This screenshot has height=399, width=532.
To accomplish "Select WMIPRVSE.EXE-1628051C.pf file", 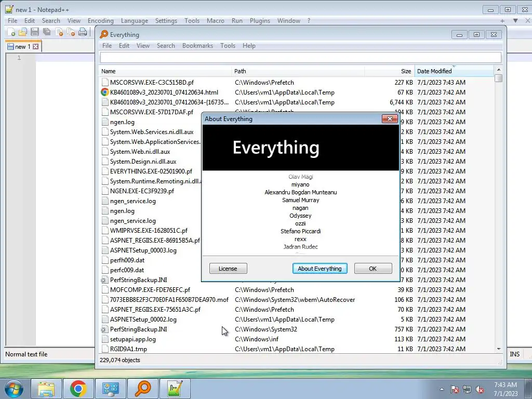I will [x=149, y=230].
